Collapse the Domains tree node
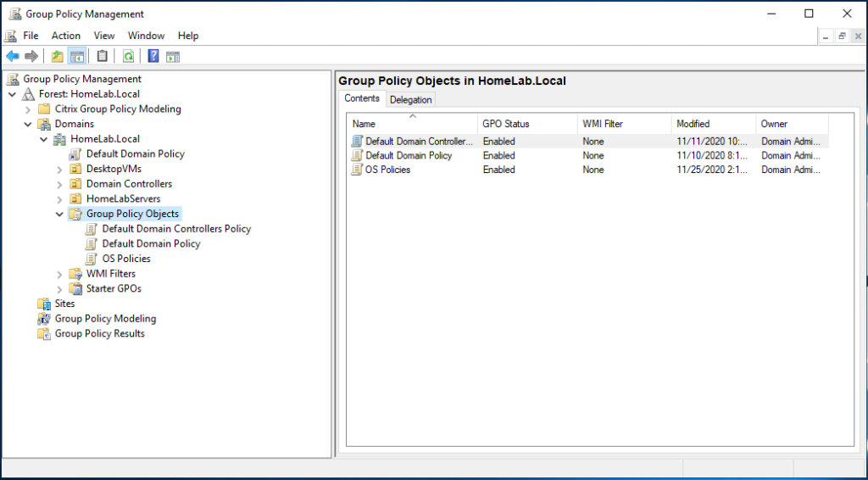Image resolution: width=868 pixels, height=480 pixels. [28, 124]
